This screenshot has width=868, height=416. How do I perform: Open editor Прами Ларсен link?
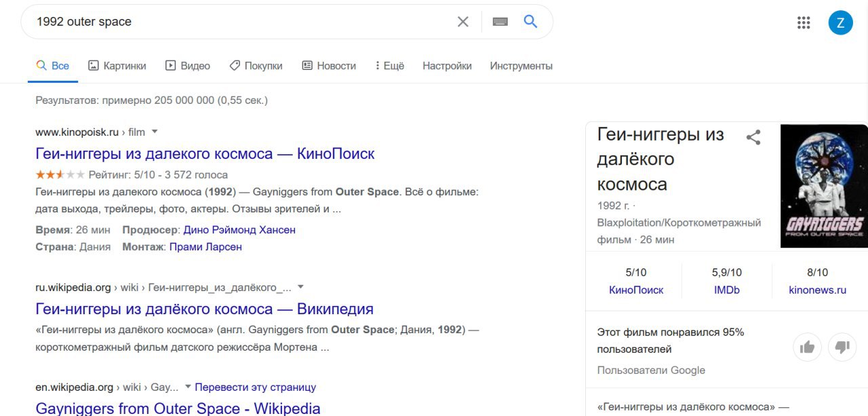pos(205,246)
